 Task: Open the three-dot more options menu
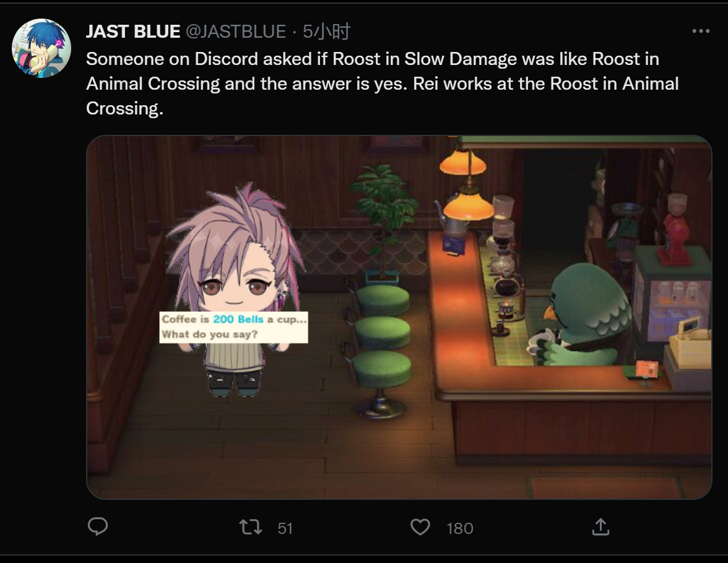[701, 31]
